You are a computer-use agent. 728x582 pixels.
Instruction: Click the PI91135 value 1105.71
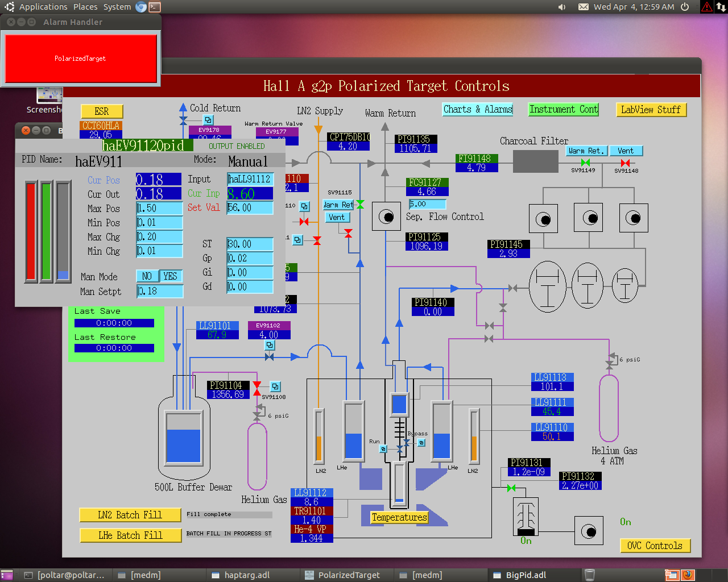pos(416,148)
